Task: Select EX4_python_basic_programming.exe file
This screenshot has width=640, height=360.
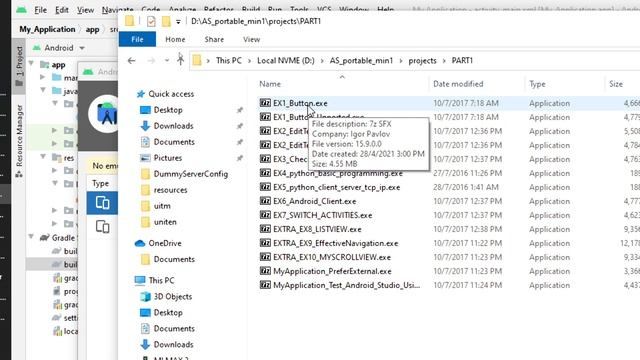Action: tap(338, 173)
